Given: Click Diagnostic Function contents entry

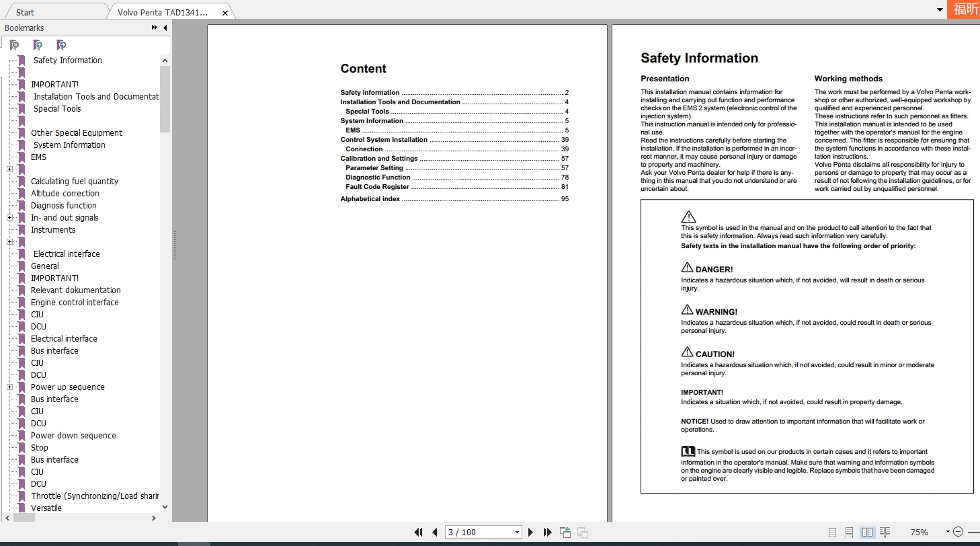Looking at the screenshot, I should (378, 178).
